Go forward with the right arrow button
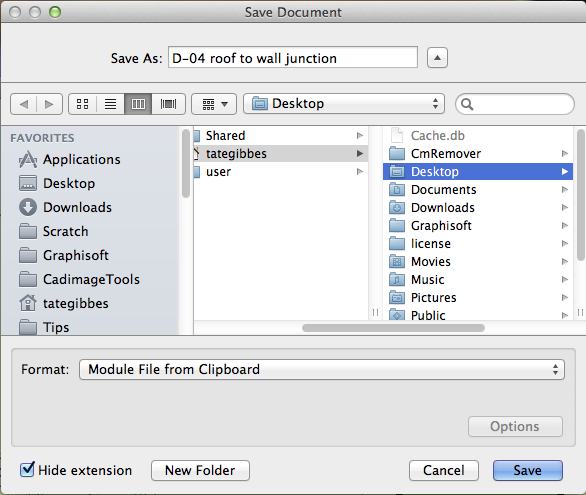 pos(49,104)
